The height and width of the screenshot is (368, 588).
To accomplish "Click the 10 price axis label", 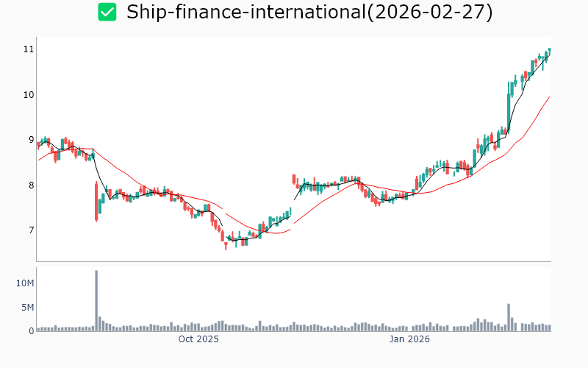I will click(29, 95).
